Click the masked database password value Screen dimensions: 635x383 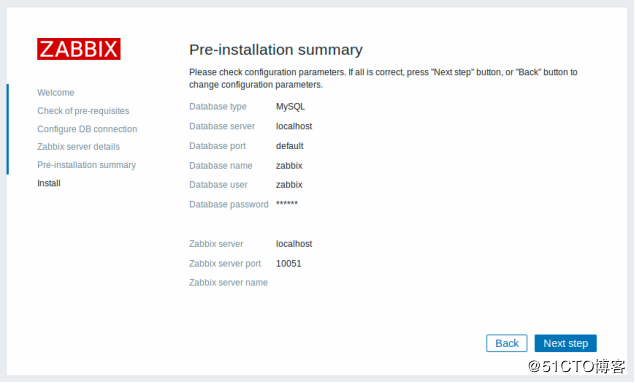point(287,203)
